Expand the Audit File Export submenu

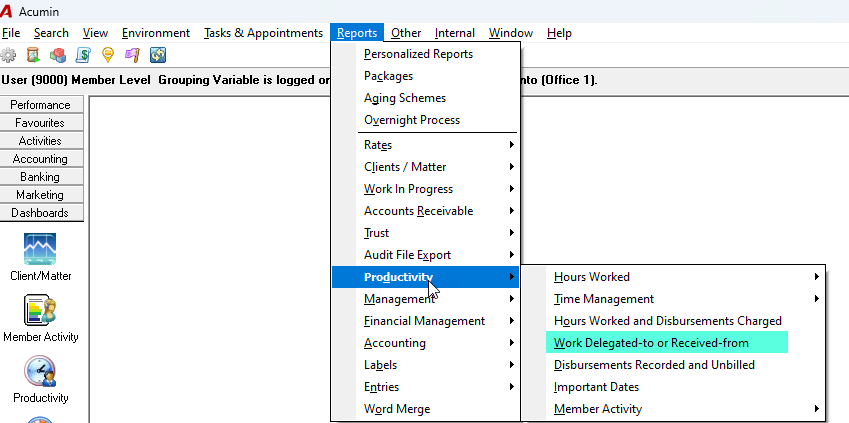coord(425,255)
